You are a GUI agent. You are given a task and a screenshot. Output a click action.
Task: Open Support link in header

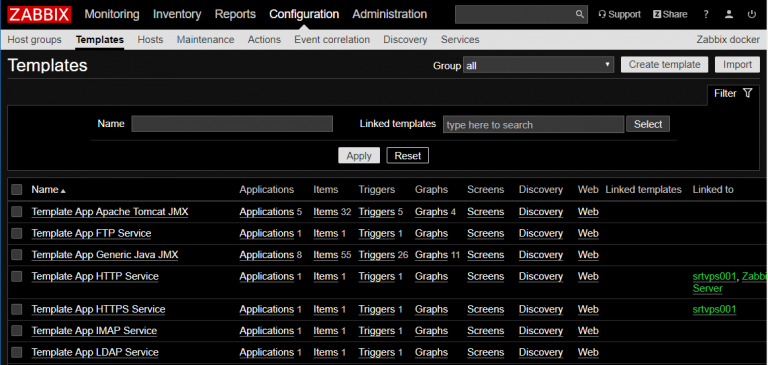tap(620, 15)
